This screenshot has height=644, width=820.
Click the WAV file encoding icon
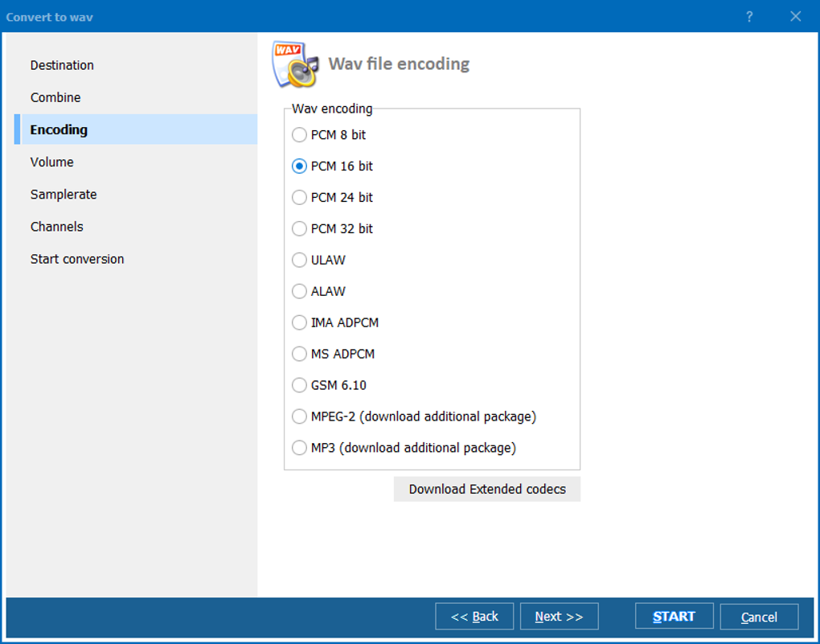(x=296, y=64)
